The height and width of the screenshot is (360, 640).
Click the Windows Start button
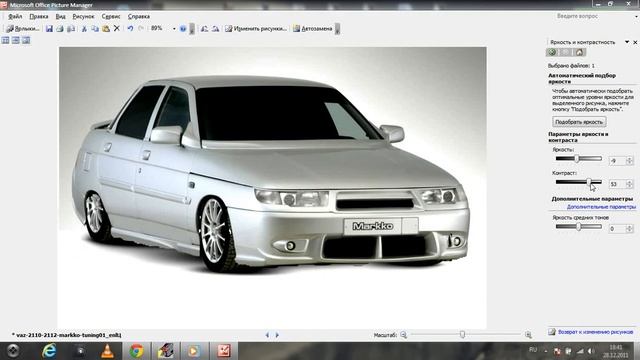[x=13, y=351]
